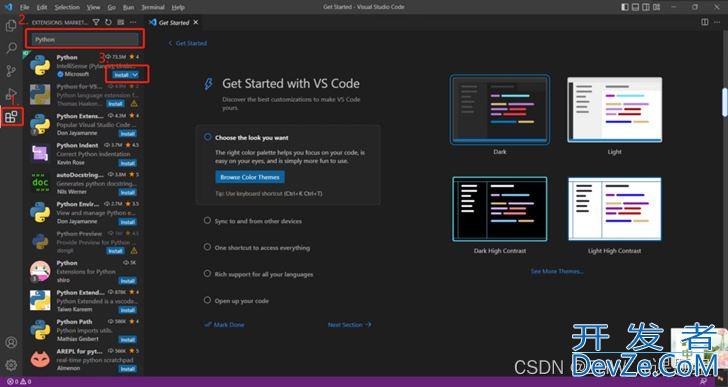Open the Search view in the activity bar
728x387 pixels.
(11, 48)
